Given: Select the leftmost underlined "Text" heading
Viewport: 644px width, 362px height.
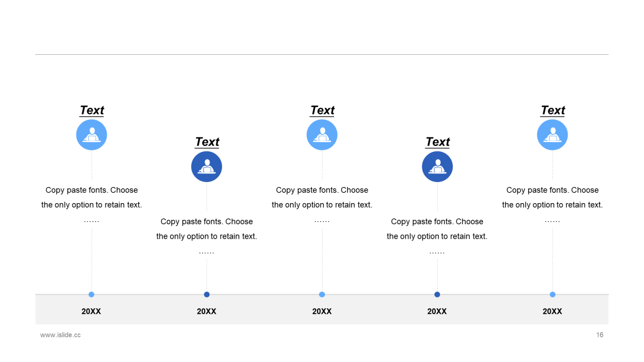Looking at the screenshot, I should point(92,111).
